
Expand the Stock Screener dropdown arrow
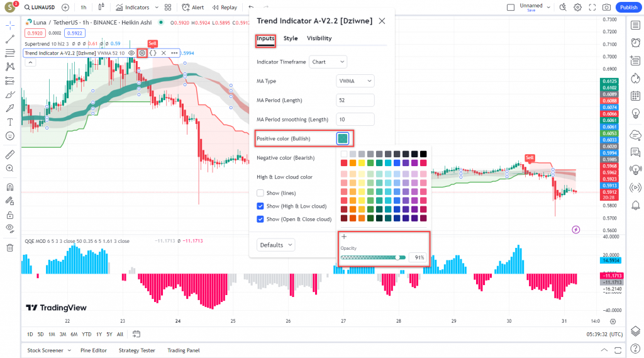[x=69, y=350]
